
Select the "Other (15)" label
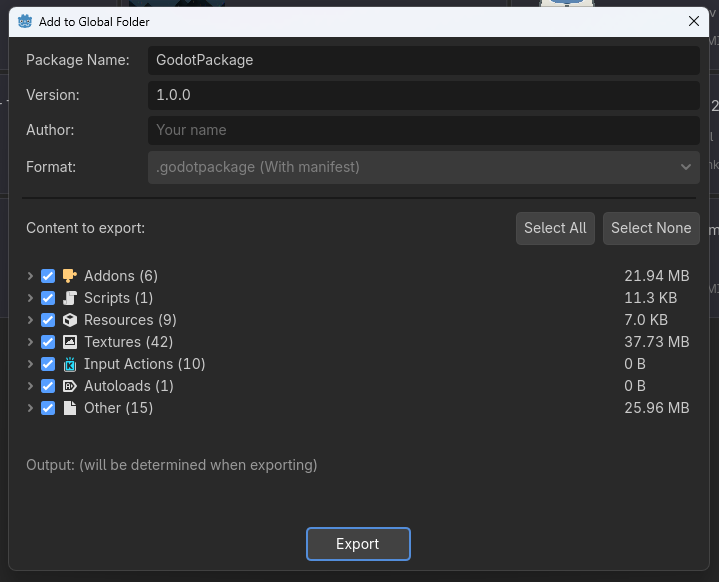pyautogui.click(x=118, y=408)
